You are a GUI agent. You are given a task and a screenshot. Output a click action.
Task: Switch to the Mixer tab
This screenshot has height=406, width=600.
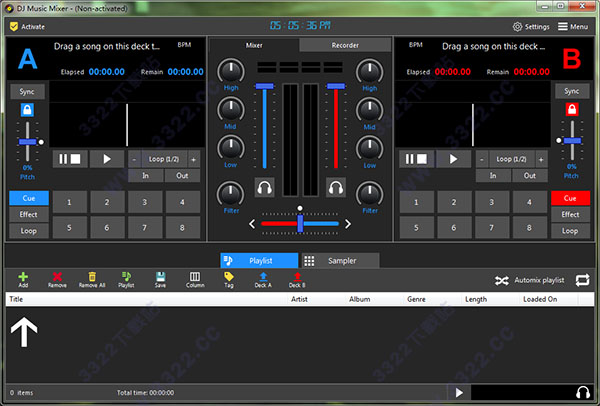[x=254, y=45]
